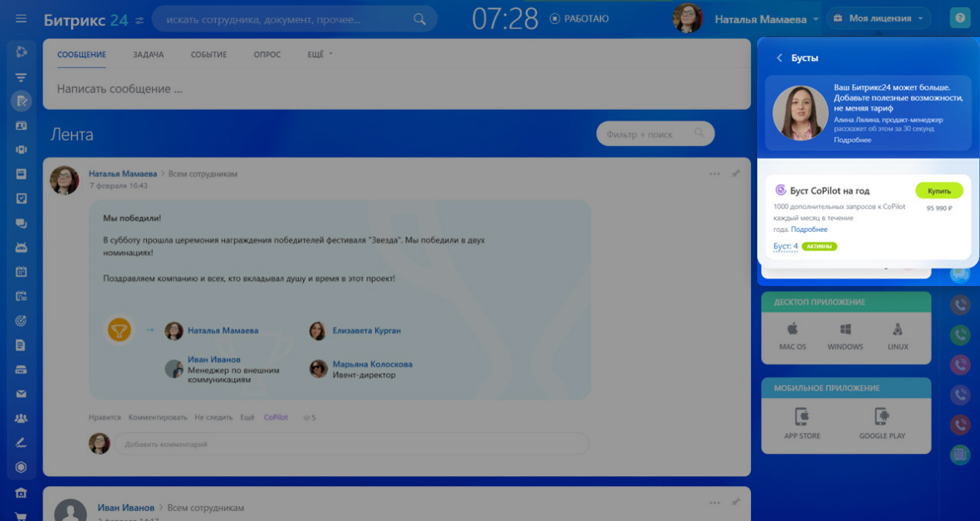Expand the Моя лицензия dropdown
Image resolution: width=980 pixels, height=521 pixels.
[x=879, y=19]
